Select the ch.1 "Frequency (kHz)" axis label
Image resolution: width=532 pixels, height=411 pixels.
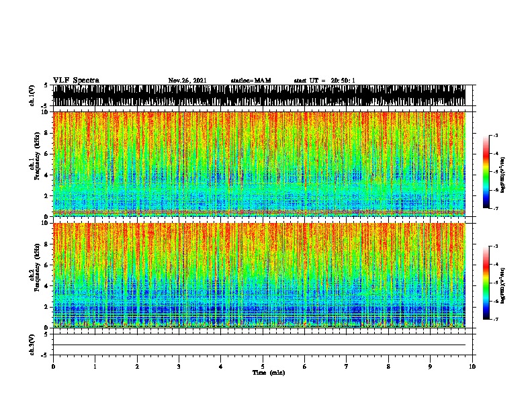coord(37,156)
